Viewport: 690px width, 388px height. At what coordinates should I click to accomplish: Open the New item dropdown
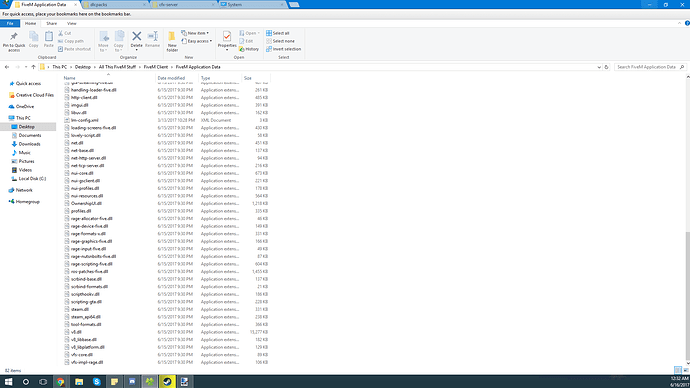[195, 33]
